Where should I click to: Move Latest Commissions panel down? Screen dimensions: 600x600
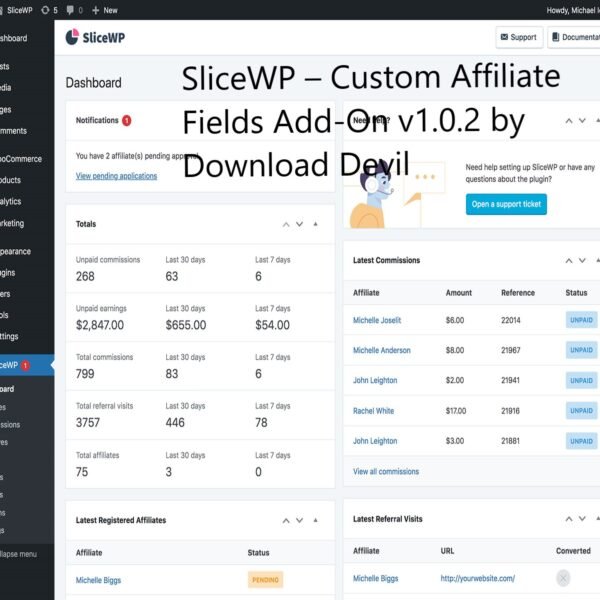click(582, 261)
